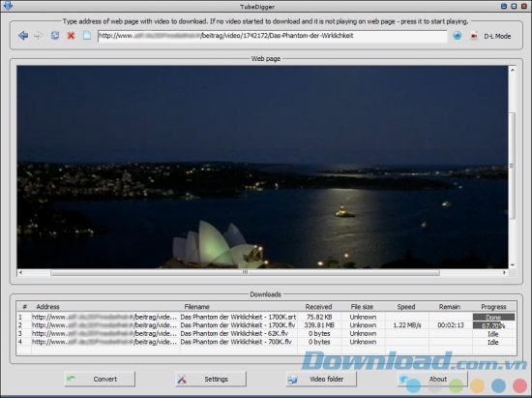532x398 pixels.
Task: Click the Idle status of download 4
Action: point(493,342)
